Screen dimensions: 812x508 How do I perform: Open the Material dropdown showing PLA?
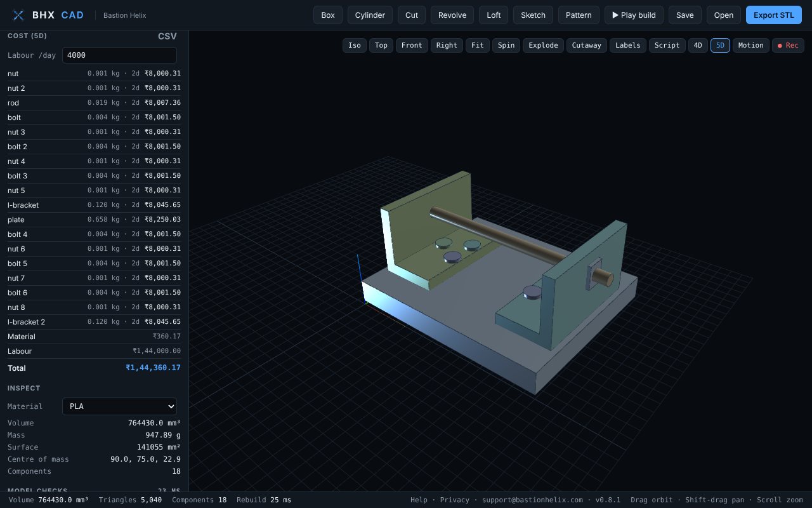coord(119,406)
